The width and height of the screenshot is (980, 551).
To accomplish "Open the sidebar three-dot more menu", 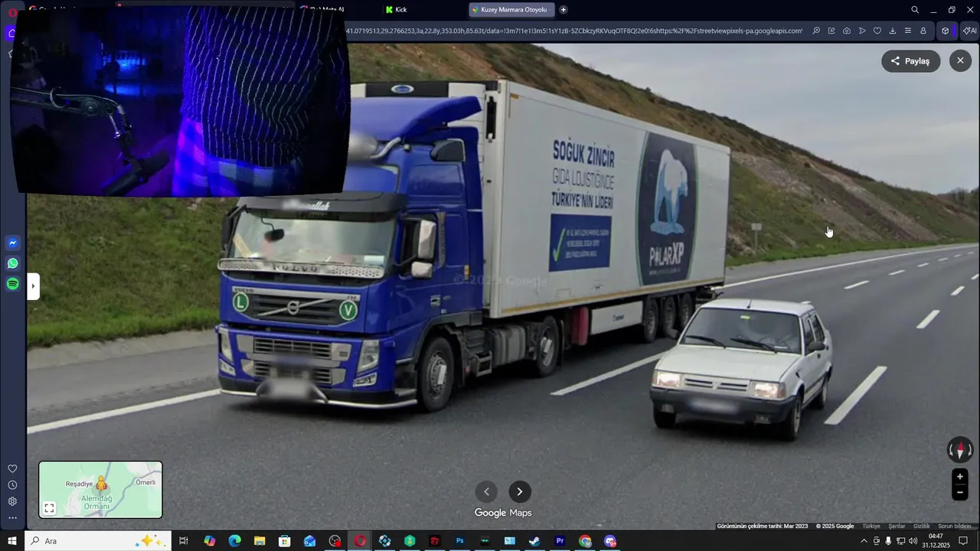I will [12, 518].
